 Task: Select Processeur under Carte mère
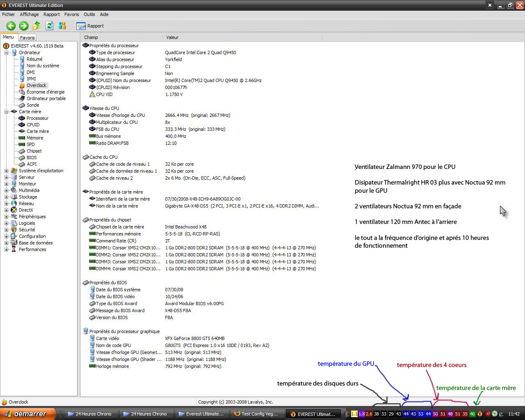[x=37, y=118]
